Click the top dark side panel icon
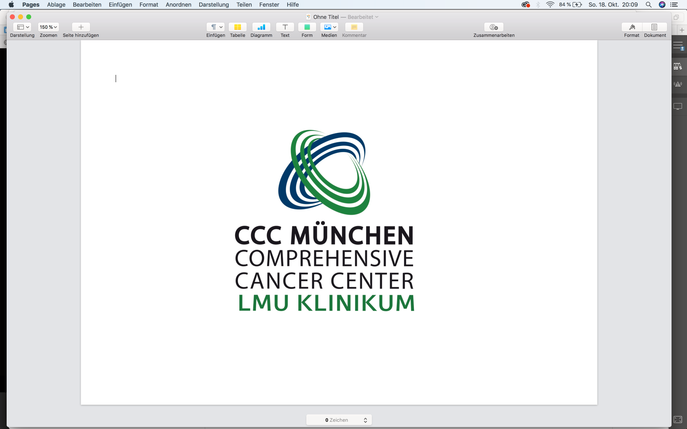 678,46
